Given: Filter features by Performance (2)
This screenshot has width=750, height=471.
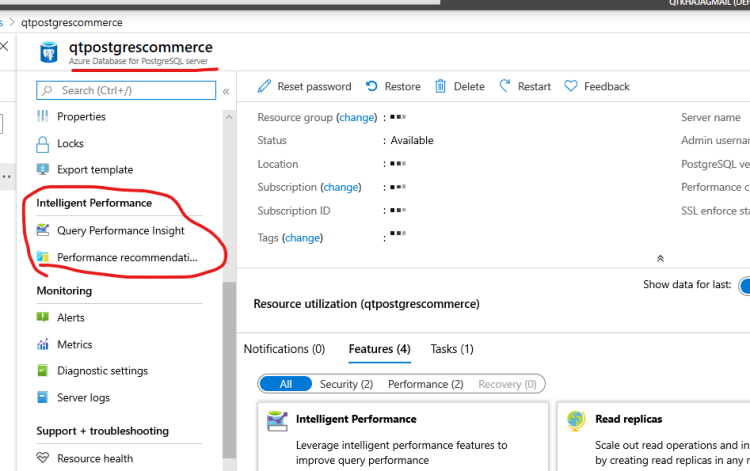Looking at the screenshot, I should pos(426,384).
